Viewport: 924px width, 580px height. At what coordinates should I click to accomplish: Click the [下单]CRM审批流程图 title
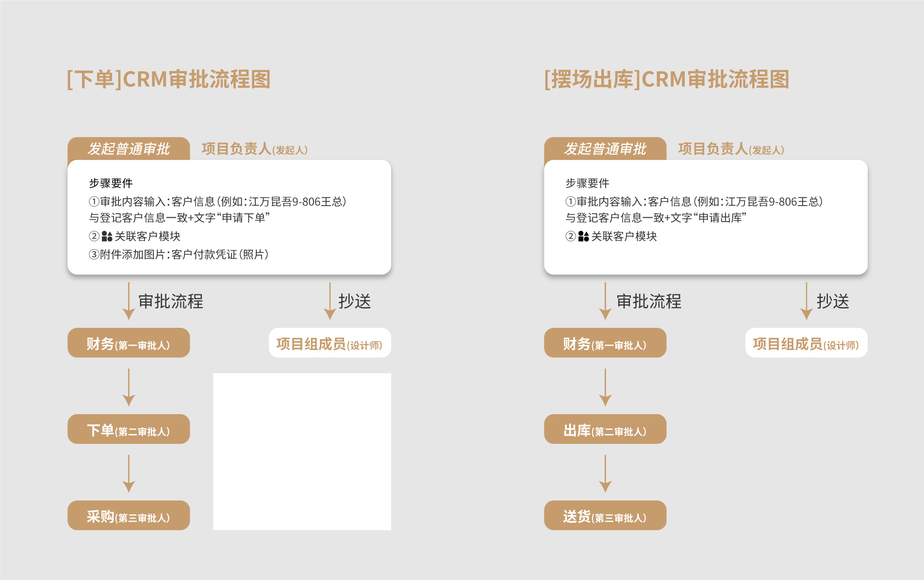168,80
